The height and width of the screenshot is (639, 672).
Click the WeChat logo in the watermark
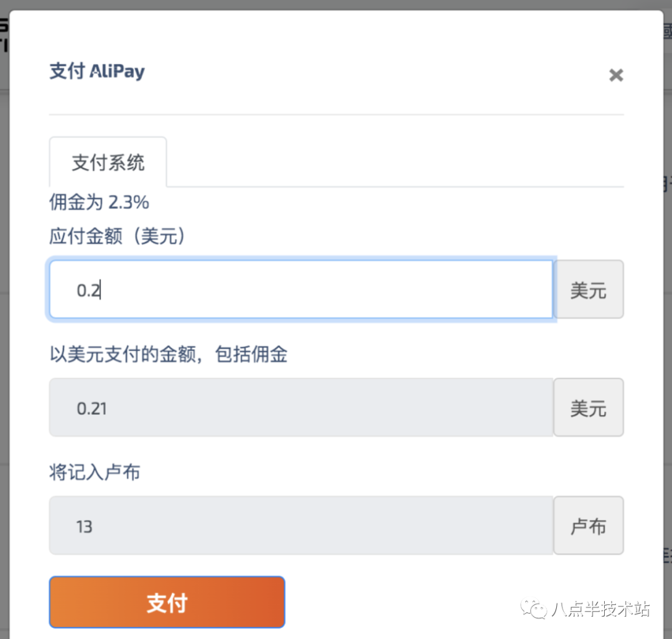click(x=535, y=608)
